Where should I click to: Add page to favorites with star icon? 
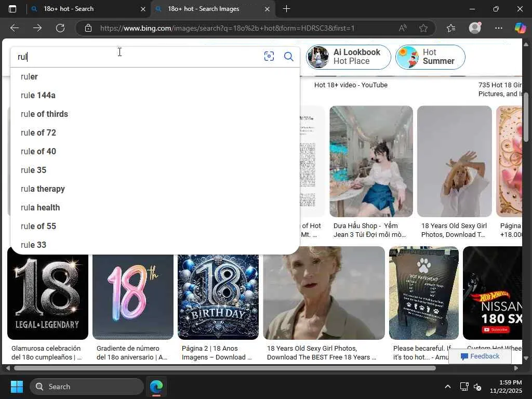pyautogui.click(x=423, y=28)
